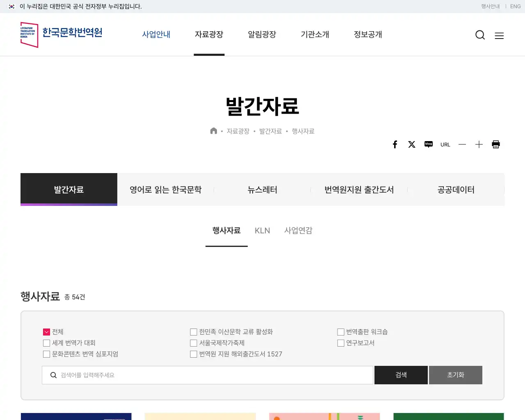This screenshot has width=525, height=420.
Task: Open the 알림광장 navigation menu
Action: (x=262, y=34)
